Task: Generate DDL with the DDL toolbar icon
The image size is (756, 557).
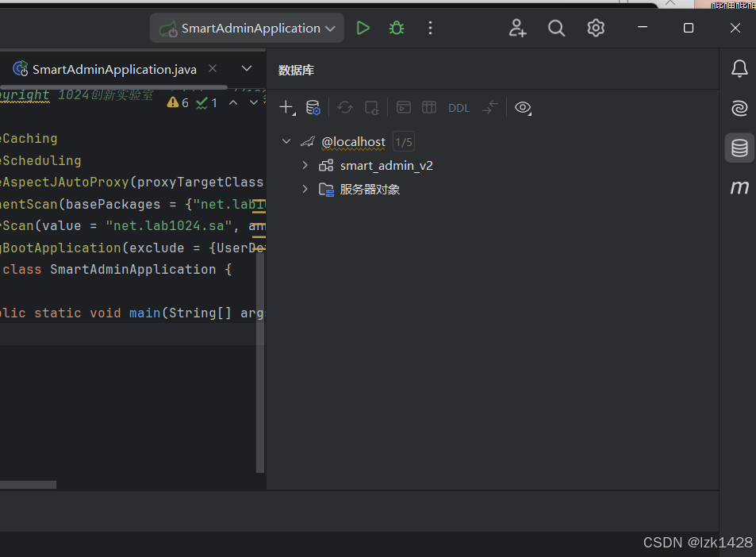Action: tap(459, 107)
